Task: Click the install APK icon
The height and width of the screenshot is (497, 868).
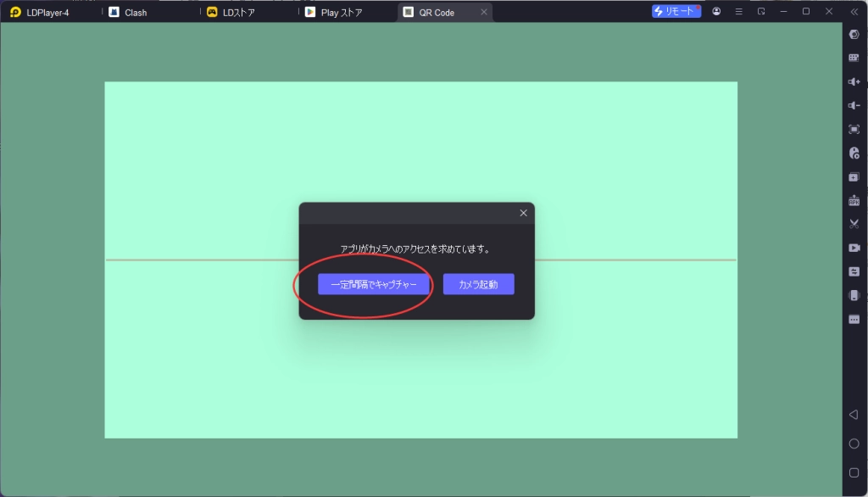Action: tap(854, 200)
